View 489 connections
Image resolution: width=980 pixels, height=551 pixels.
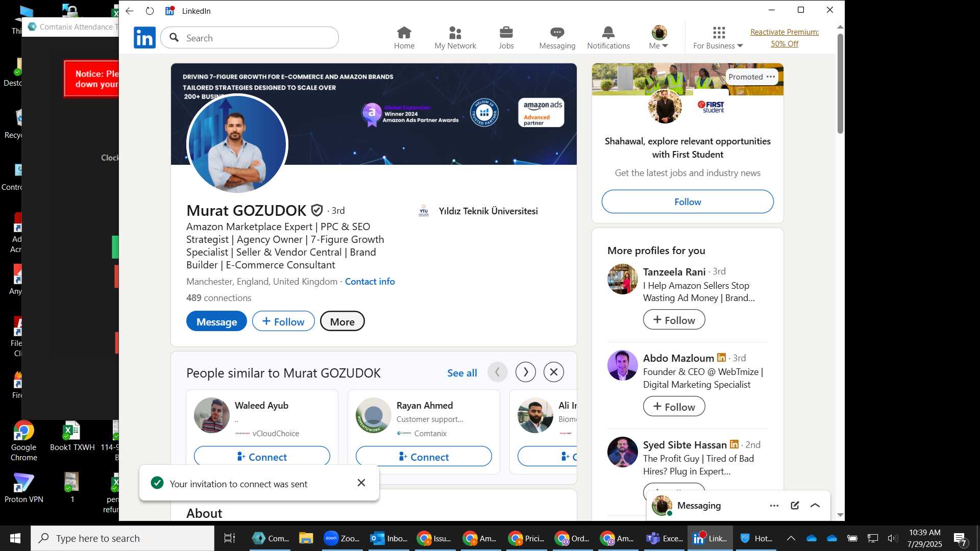[218, 298]
